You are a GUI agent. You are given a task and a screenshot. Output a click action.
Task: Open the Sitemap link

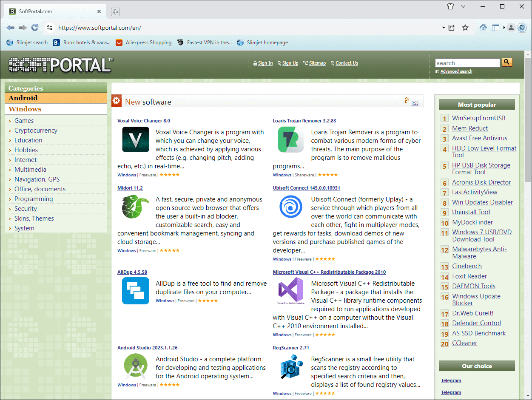[317, 63]
